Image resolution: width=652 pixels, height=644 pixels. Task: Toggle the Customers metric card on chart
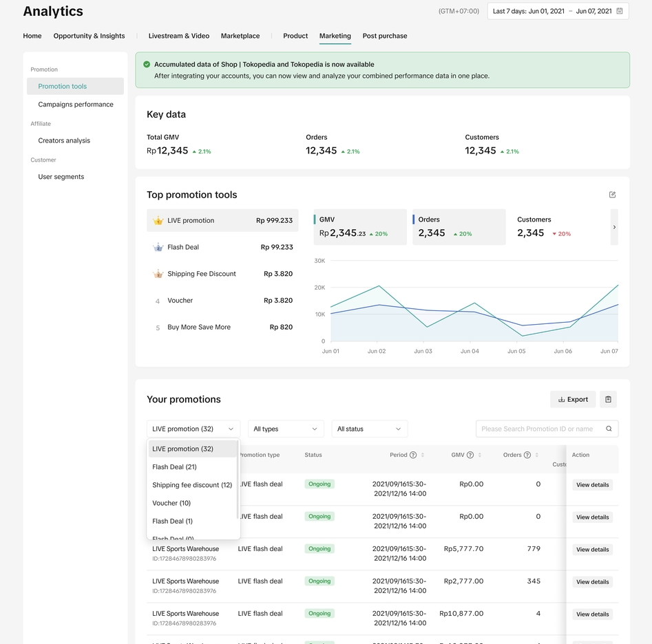[x=558, y=227]
